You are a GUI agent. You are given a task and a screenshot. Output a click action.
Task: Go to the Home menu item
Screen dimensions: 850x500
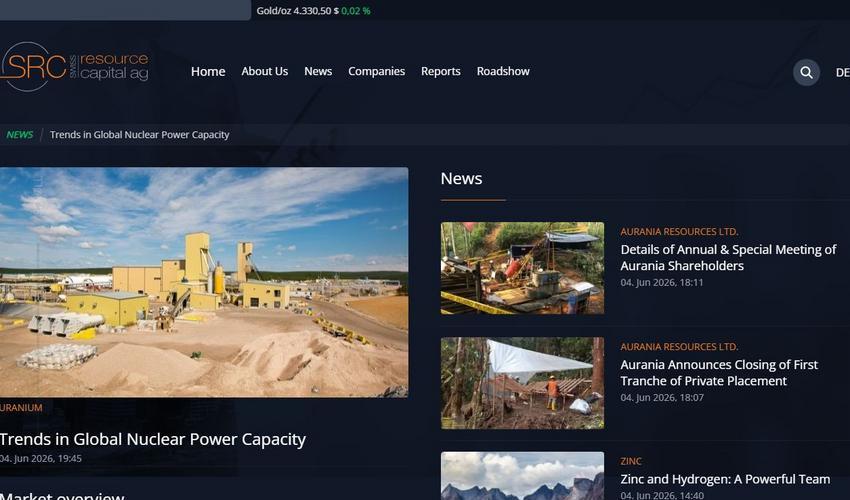(208, 72)
